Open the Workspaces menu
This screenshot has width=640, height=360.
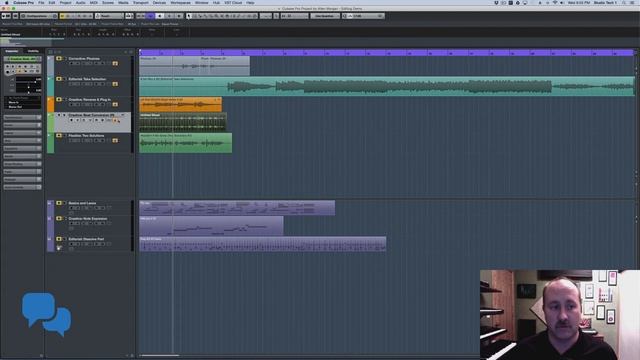pyautogui.click(x=180, y=2)
